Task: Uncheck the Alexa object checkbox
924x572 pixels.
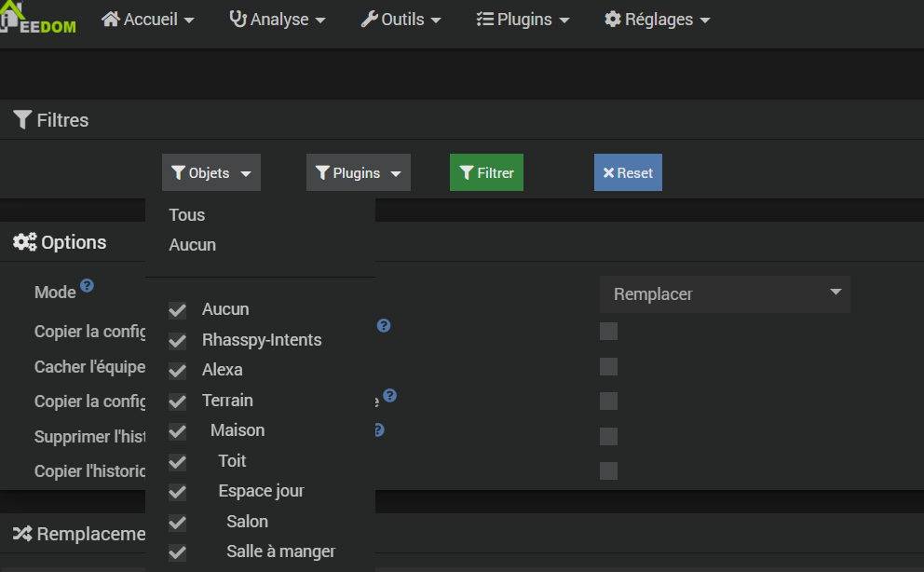Action: (x=177, y=371)
